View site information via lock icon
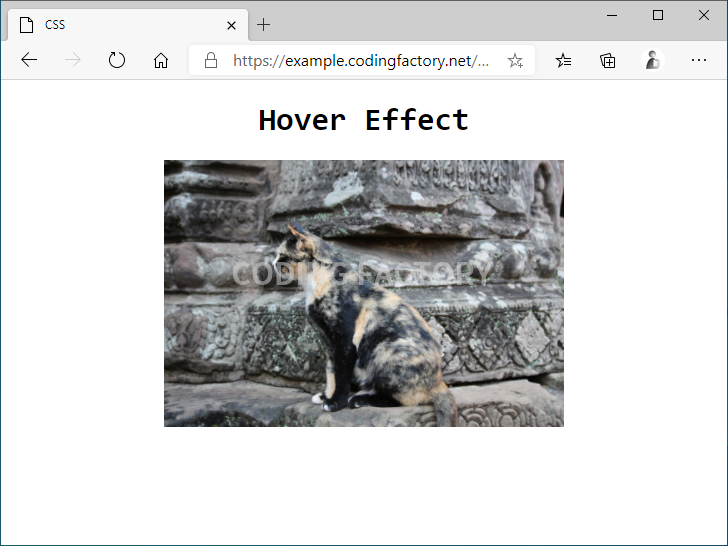728x546 pixels. pyautogui.click(x=211, y=61)
